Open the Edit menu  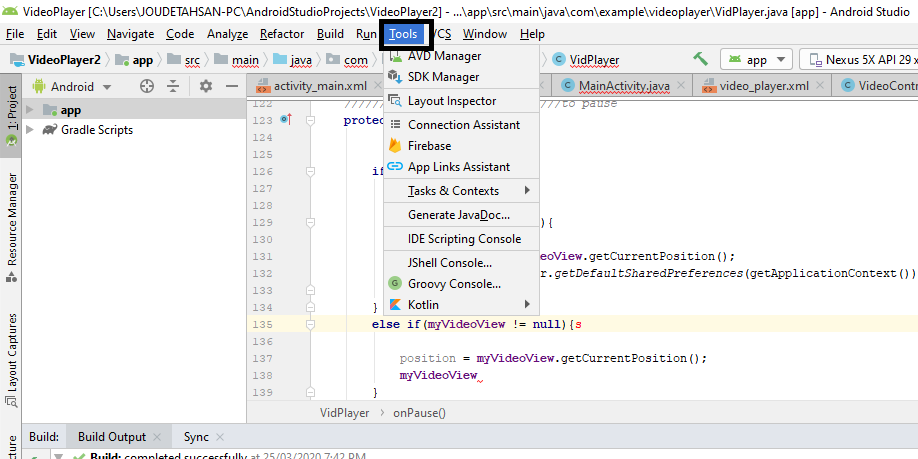47,34
